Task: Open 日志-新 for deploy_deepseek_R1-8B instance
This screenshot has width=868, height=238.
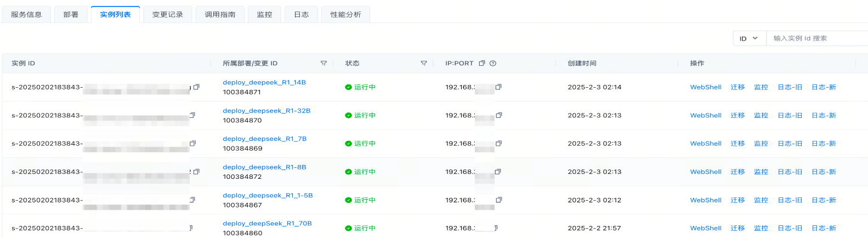Action: (x=824, y=172)
